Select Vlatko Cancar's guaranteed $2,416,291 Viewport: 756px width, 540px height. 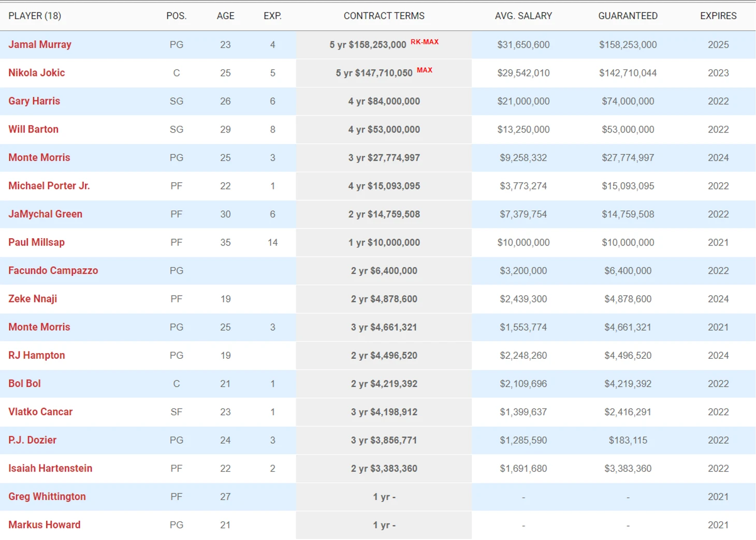coord(628,412)
